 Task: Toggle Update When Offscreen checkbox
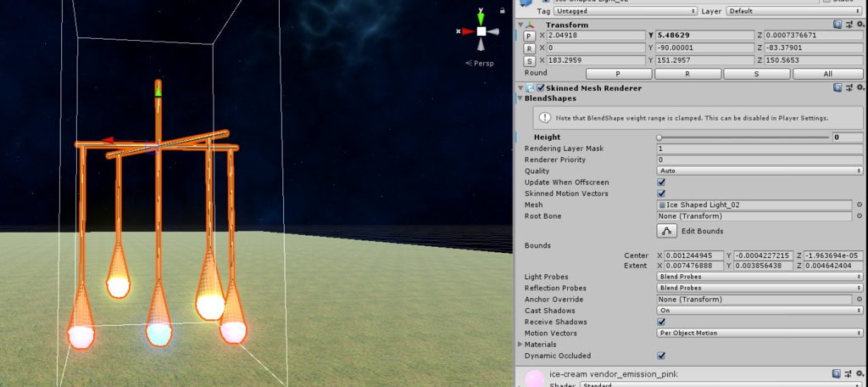tap(661, 182)
